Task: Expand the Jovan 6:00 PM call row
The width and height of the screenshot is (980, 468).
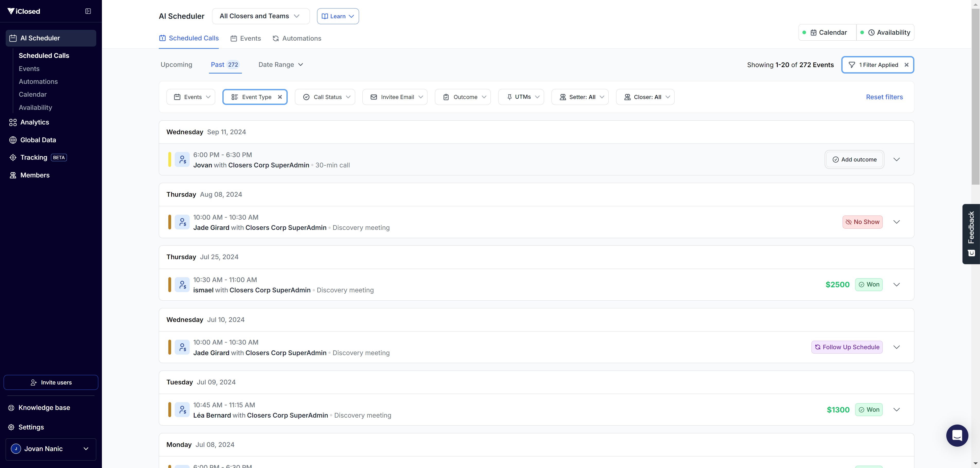Action: [x=896, y=160]
